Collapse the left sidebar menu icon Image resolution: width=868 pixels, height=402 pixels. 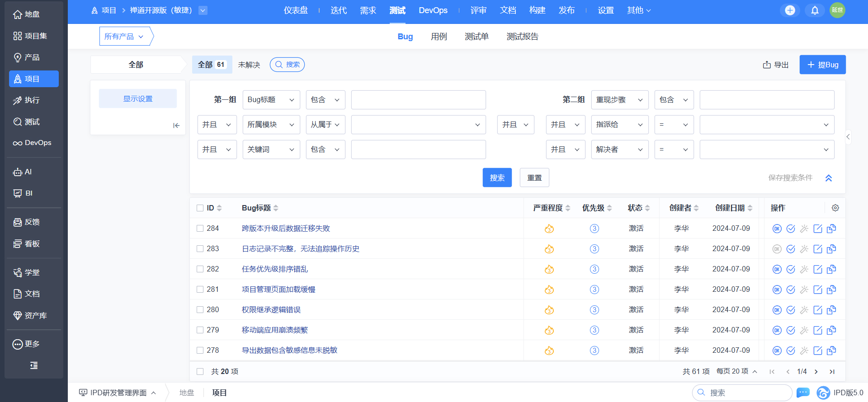pyautogui.click(x=34, y=365)
